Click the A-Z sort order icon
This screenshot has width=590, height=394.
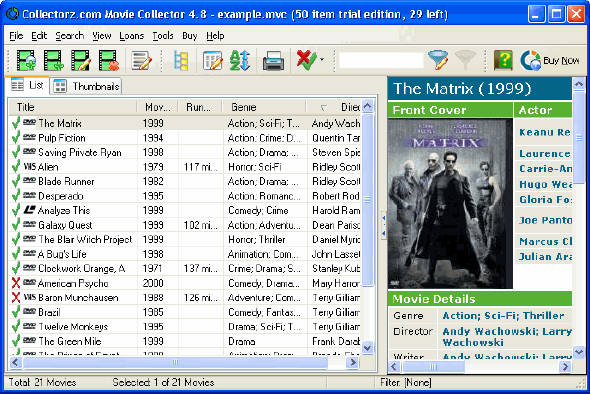240,60
